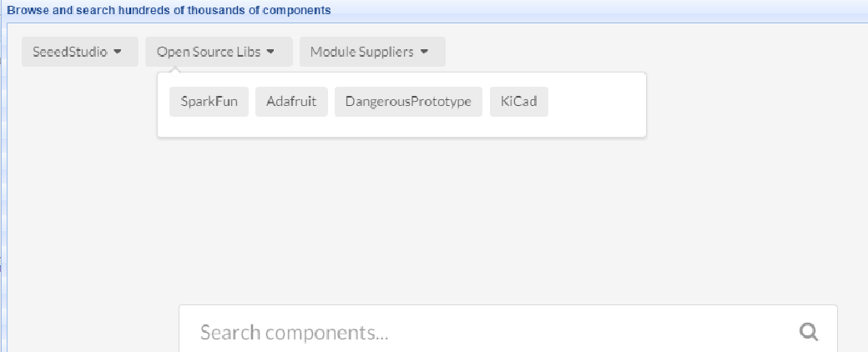Click the blank space right of KiCad in the popup
The height and width of the screenshot is (352, 868).
595,102
